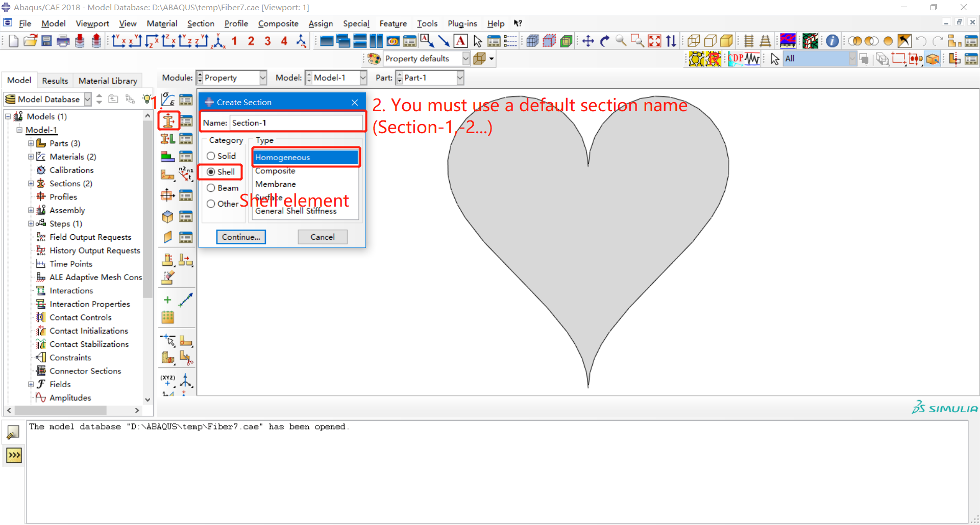
Task: Open the Part-1 dropdown list
Action: point(459,78)
